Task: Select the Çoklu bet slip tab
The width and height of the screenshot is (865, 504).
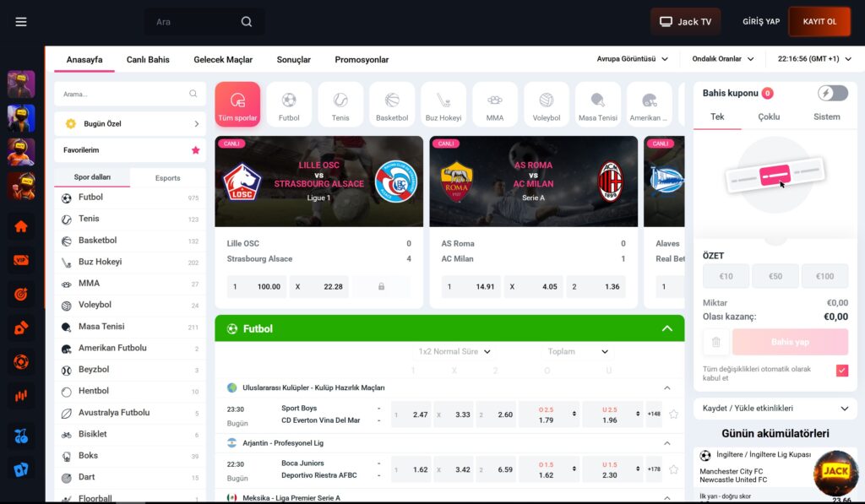Action: [769, 117]
